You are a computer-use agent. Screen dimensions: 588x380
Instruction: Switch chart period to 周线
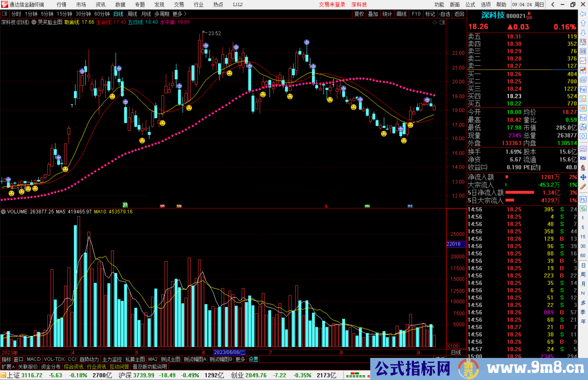[x=132, y=14]
